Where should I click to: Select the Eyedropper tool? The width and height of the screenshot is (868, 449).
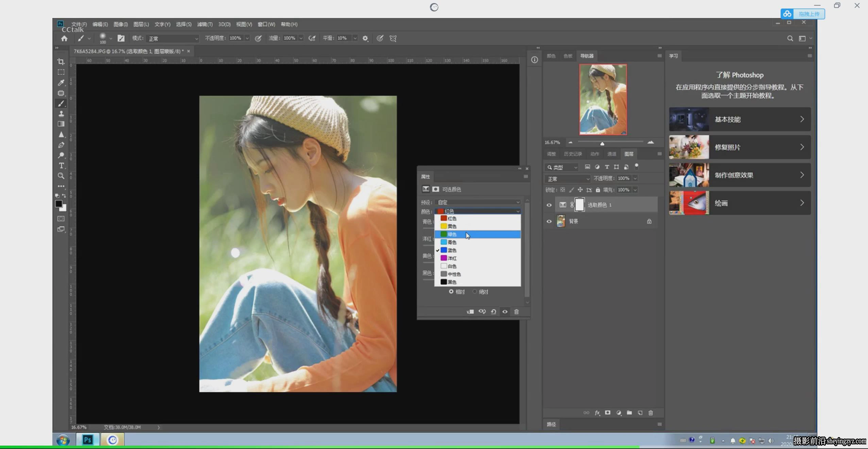point(61,83)
